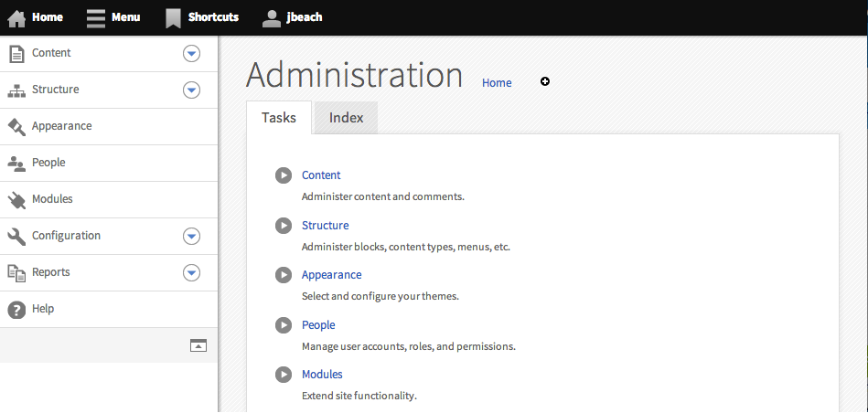Open the Appearance link in tasks list
Screen dimensions: 868x413
pyautogui.click(x=332, y=275)
